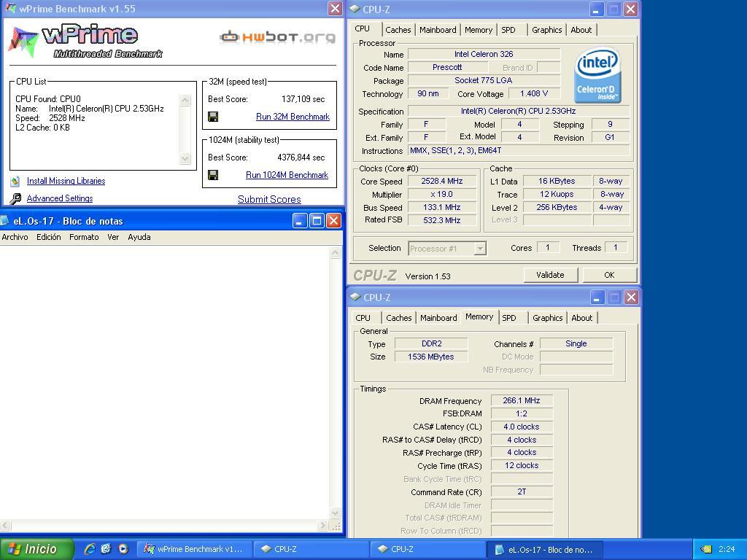
Task: Open the Archivo menu in Notepad
Action: pos(15,237)
